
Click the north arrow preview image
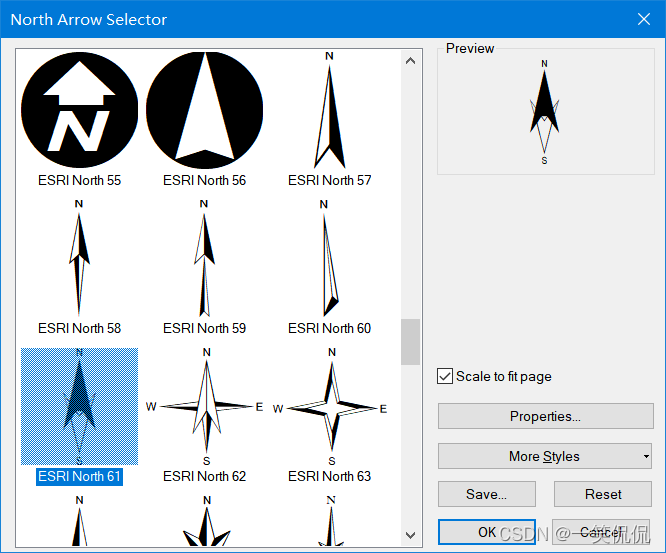(545, 112)
